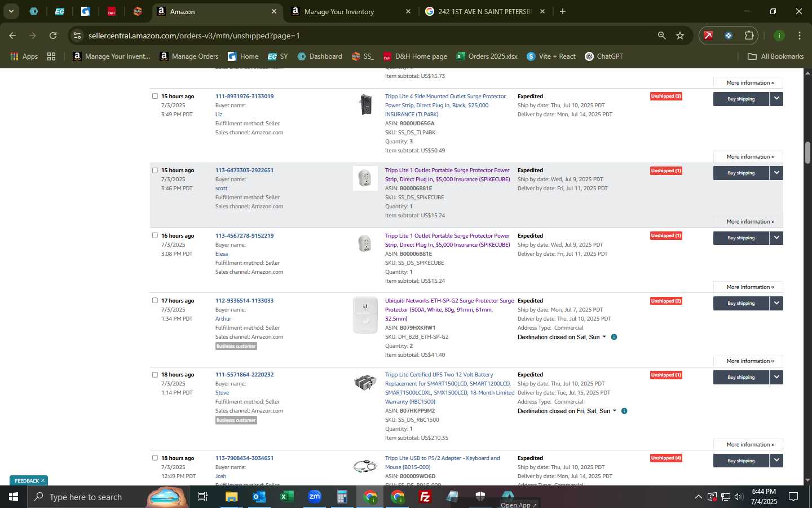Open Manage Orders bookmark

point(189,56)
